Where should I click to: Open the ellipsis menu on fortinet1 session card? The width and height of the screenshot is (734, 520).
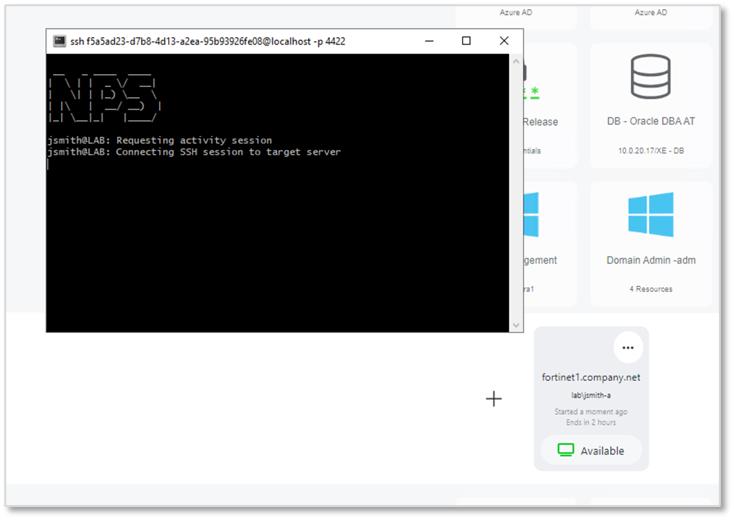[x=627, y=348]
